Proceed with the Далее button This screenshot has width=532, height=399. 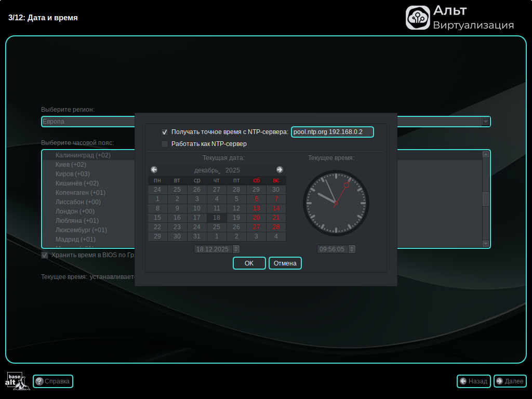pos(510,381)
